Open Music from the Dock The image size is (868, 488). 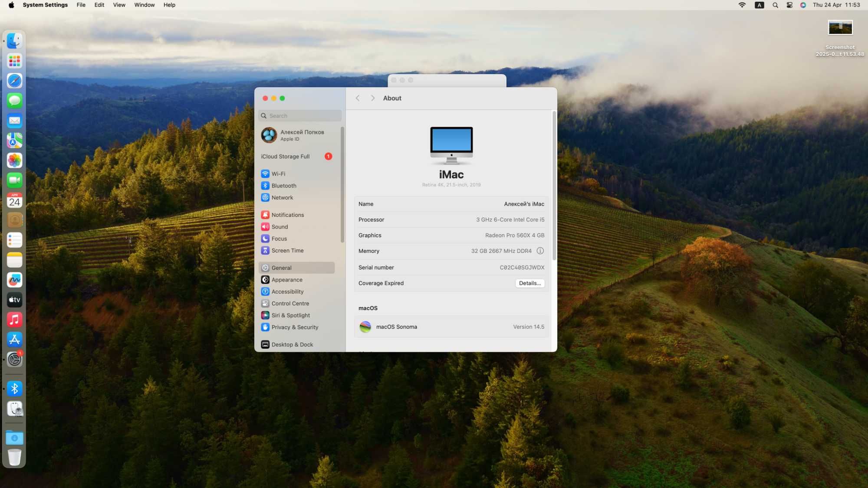tap(14, 320)
